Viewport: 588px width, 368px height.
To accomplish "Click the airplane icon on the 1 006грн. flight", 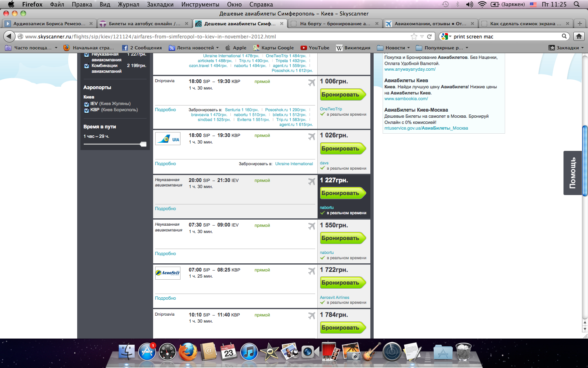I will [x=312, y=83].
